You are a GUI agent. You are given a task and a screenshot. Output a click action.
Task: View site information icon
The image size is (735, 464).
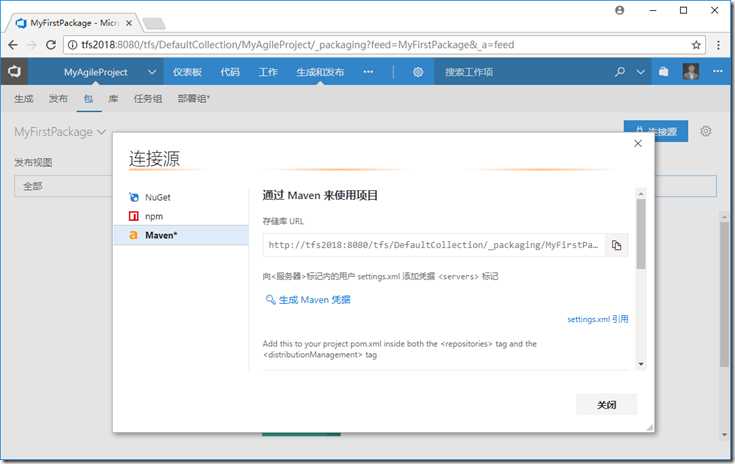tap(72, 45)
